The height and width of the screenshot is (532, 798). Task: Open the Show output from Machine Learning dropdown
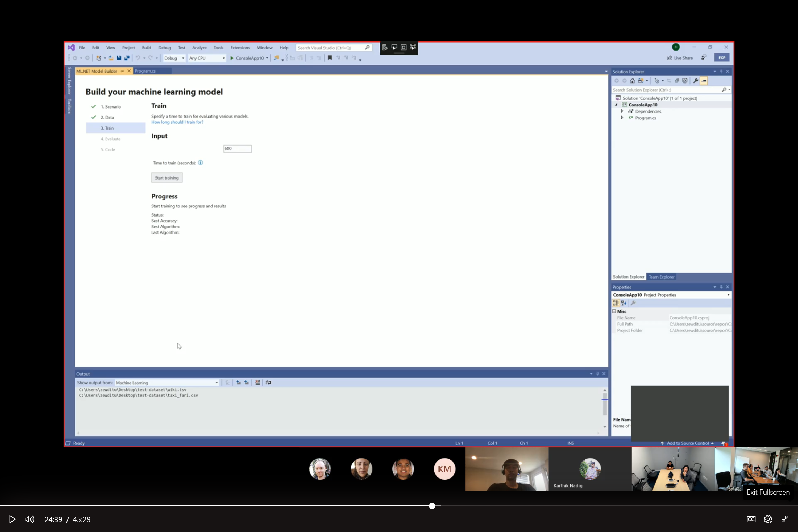tap(167, 383)
